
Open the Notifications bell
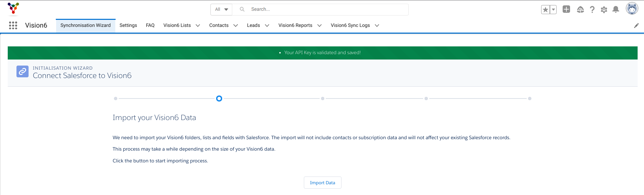click(616, 10)
